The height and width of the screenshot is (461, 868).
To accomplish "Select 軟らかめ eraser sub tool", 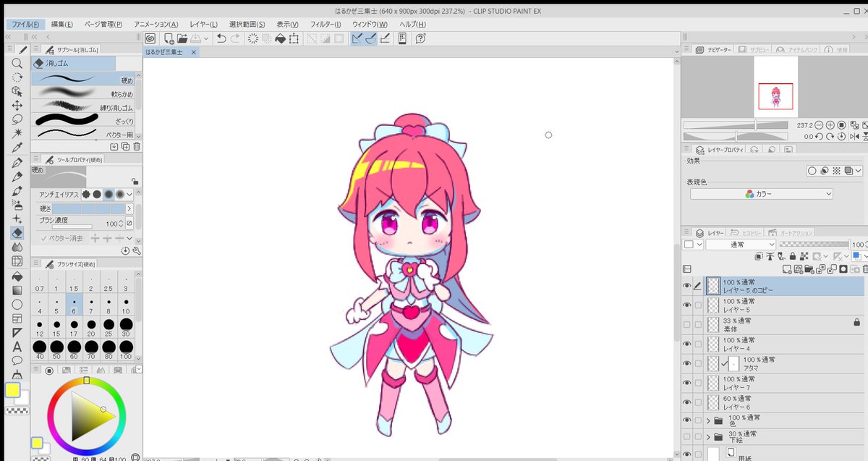I will click(x=83, y=94).
